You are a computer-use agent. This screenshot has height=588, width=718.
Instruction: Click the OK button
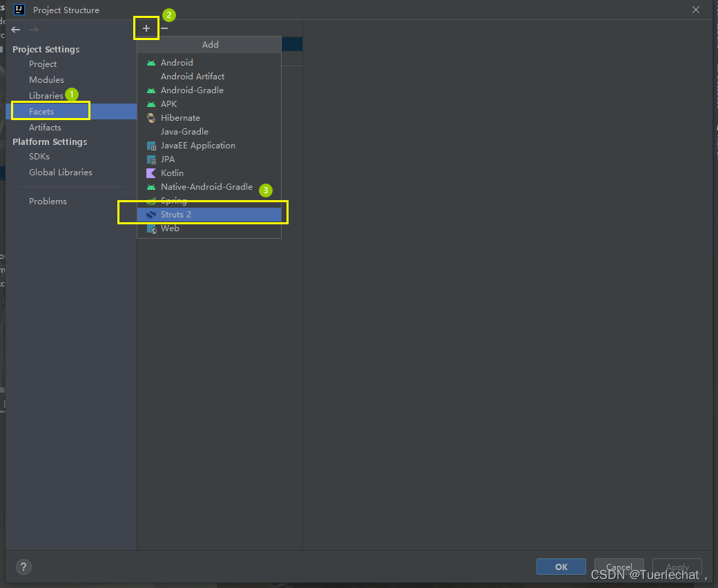coord(561,567)
